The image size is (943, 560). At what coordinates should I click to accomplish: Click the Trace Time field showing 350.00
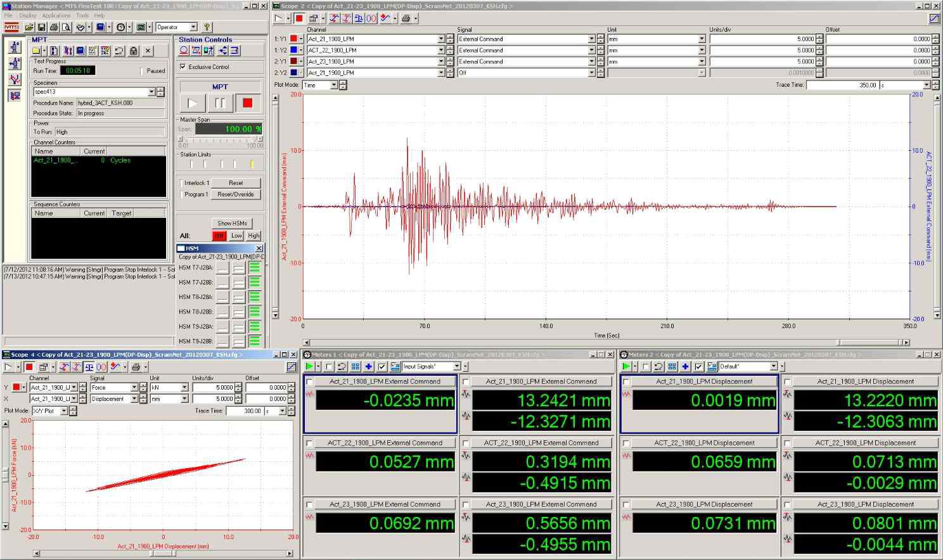coord(842,85)
